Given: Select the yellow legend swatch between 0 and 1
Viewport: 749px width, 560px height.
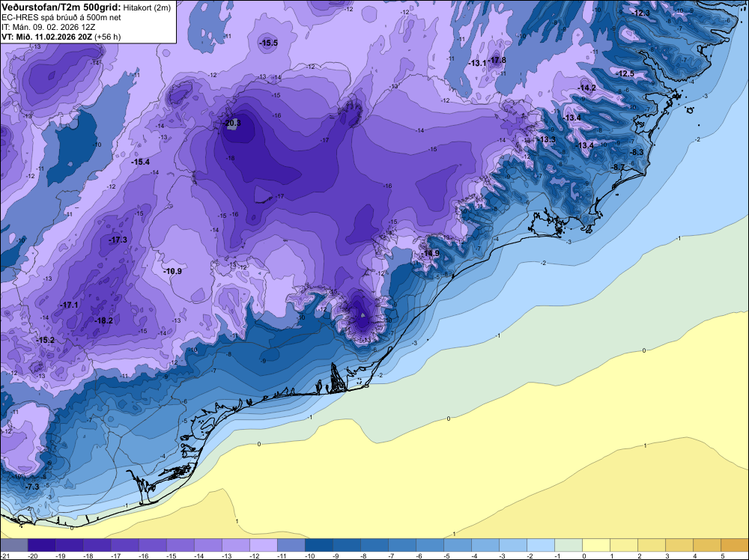Looking at the screenshot, I should (x=596, y=545).
